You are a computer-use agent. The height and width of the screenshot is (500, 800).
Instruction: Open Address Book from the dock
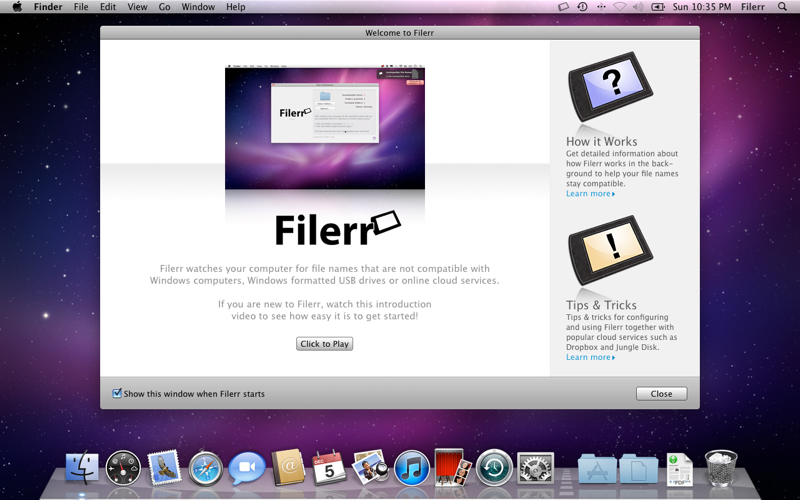(x=288, y=467)
